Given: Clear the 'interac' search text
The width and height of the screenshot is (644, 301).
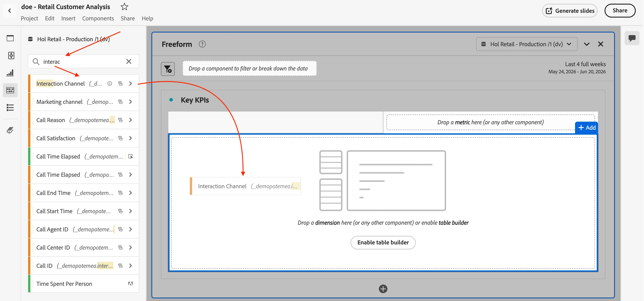Looking at the screenshot, I should (x=129, y=61).
